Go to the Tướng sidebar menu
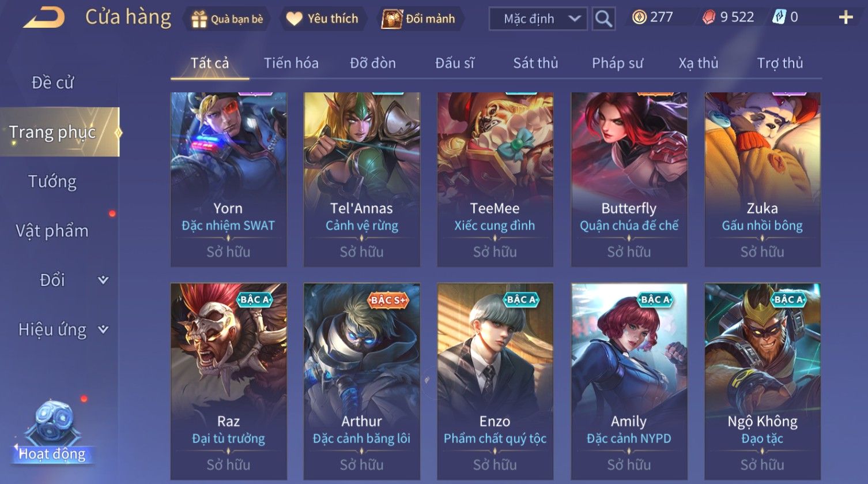Viewport: 868px width, 484px height. tap(52, 181)
